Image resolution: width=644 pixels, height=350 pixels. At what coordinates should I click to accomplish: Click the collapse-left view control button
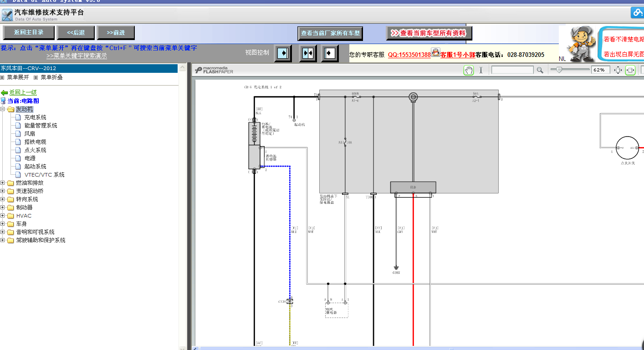click(x=330, y=53)
